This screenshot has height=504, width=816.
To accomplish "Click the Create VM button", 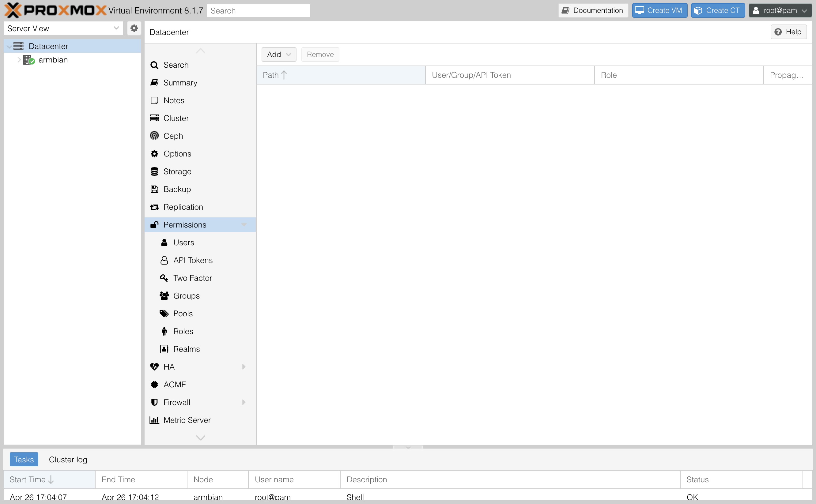I will point(659,10).
